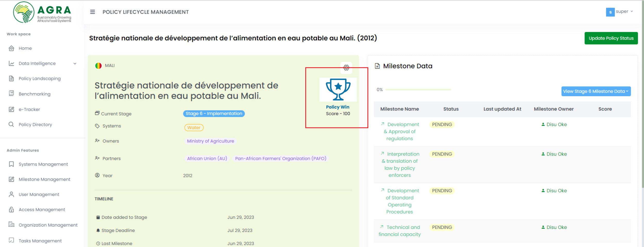
Task: Click the AGRA logo
Action: pos(42,12)
